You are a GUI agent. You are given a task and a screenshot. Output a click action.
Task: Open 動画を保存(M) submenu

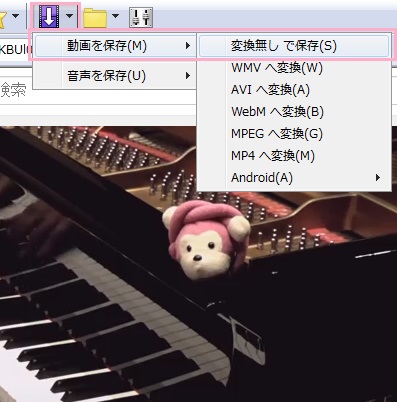pos(115,46)
